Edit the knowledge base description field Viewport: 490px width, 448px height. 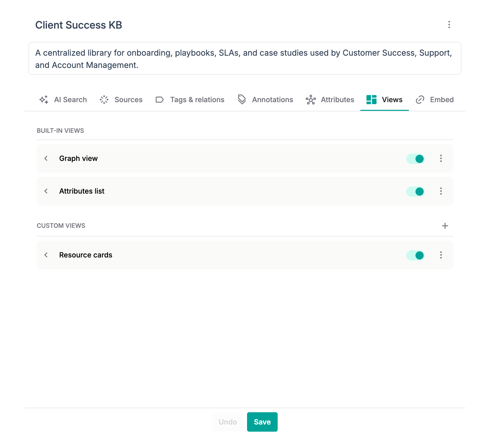click(x=245, y=58)
